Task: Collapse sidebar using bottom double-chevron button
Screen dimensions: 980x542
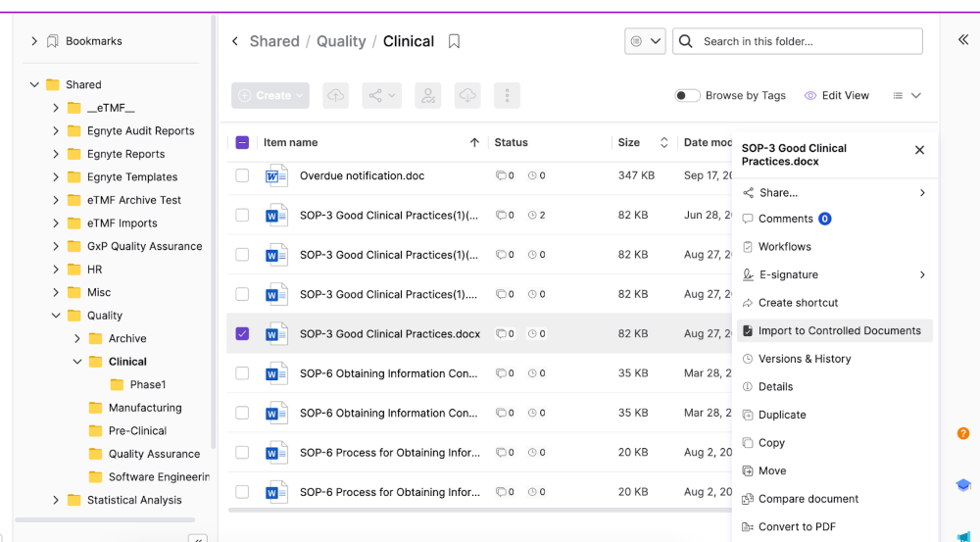Action: (x=198, y=538)
